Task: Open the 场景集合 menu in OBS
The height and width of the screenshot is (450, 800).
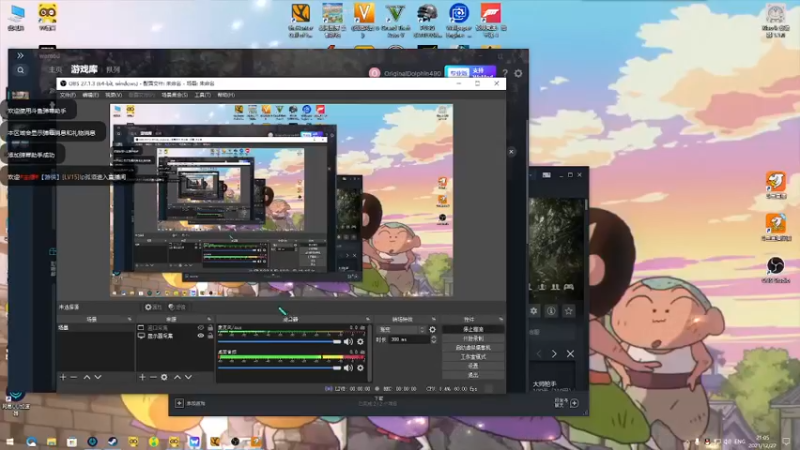Action: coord(174,95)
